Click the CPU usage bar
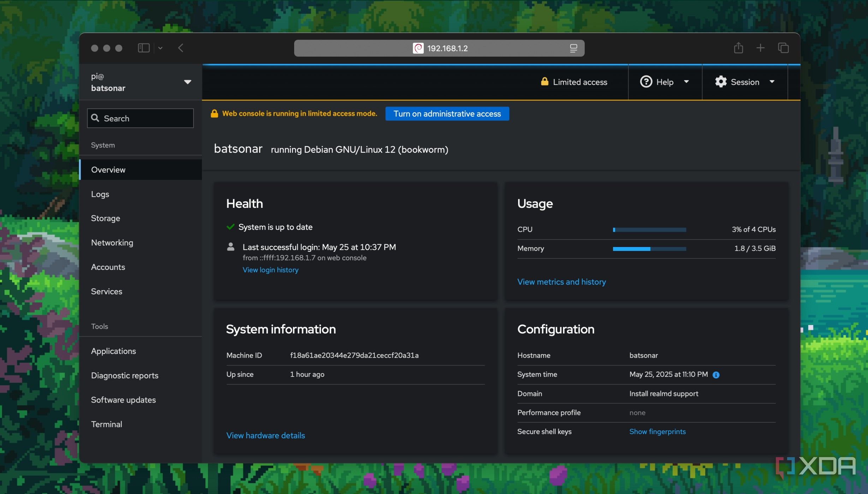 649,230
